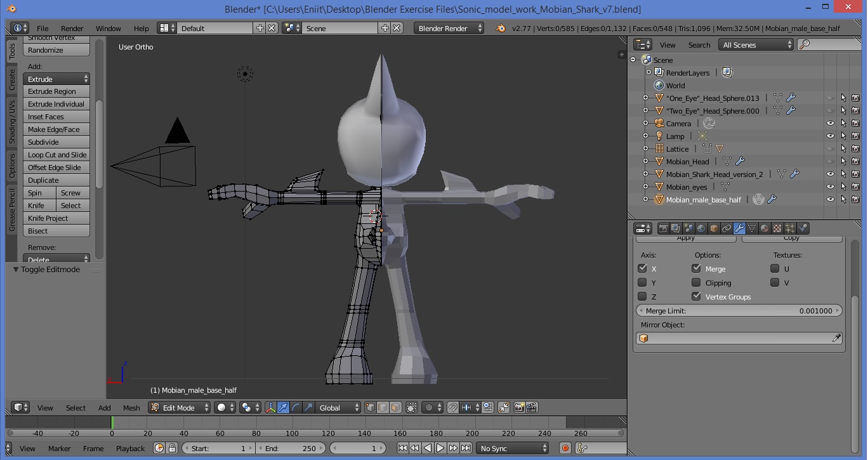Viewport: 868px width, 460px height.
Task: Open the Edit Mode selector
Action: point(178,408)
